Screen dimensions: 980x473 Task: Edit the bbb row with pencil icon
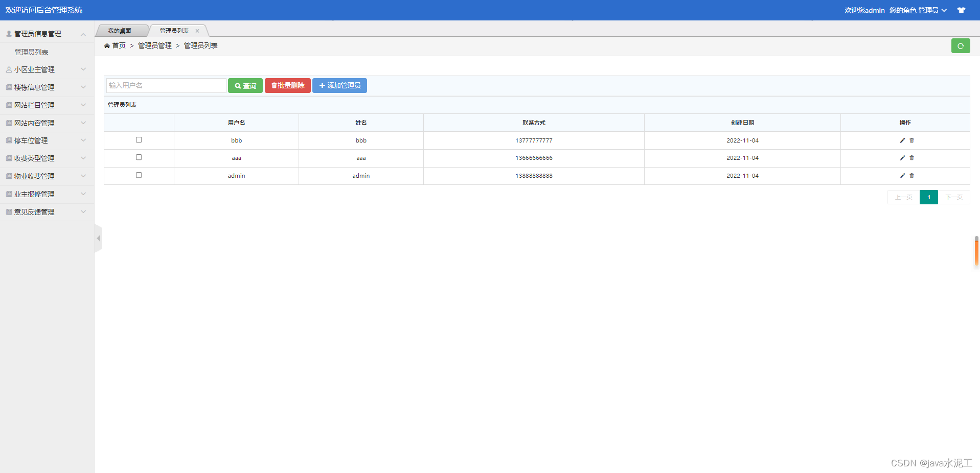pyautogui.click(x=902, y=140)
